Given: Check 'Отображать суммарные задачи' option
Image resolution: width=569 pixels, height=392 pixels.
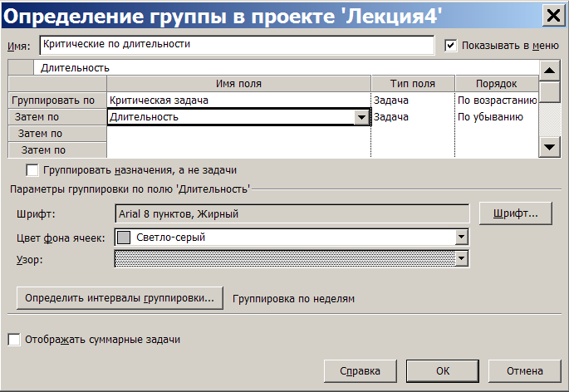Looking at the screenshot, I should click(x=14, y=340).
